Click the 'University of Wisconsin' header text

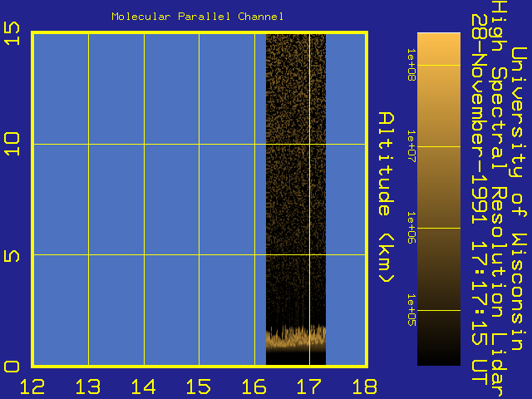coord(519,199)
